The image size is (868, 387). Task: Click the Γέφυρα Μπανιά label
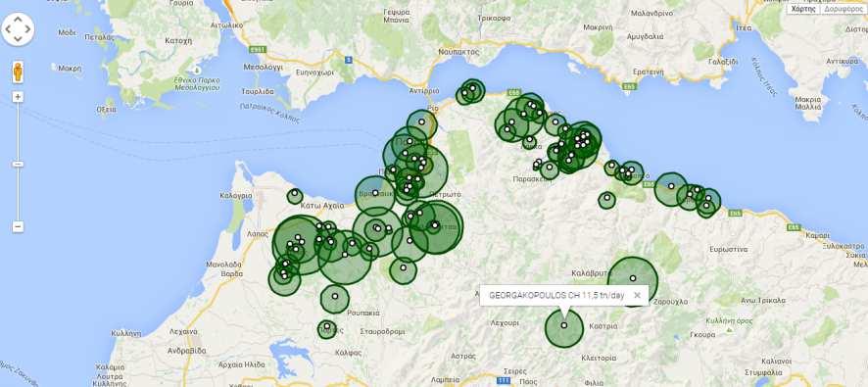(x=397, y=16)
